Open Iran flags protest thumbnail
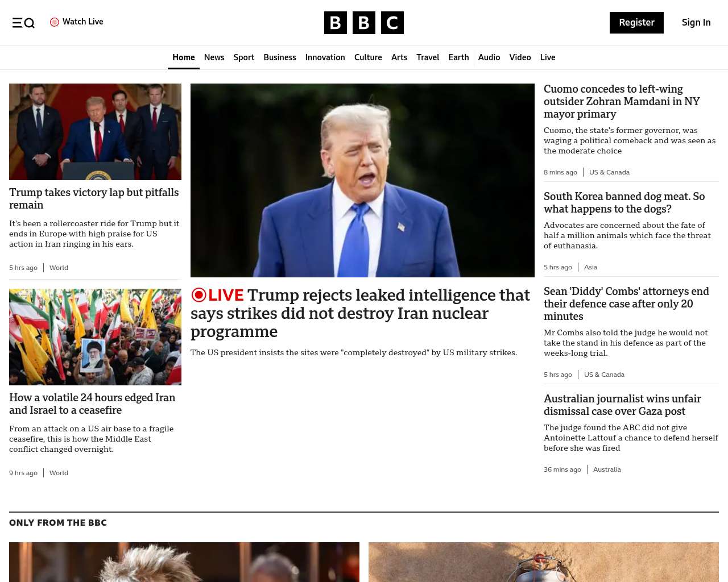 click(x=95, y=337)
